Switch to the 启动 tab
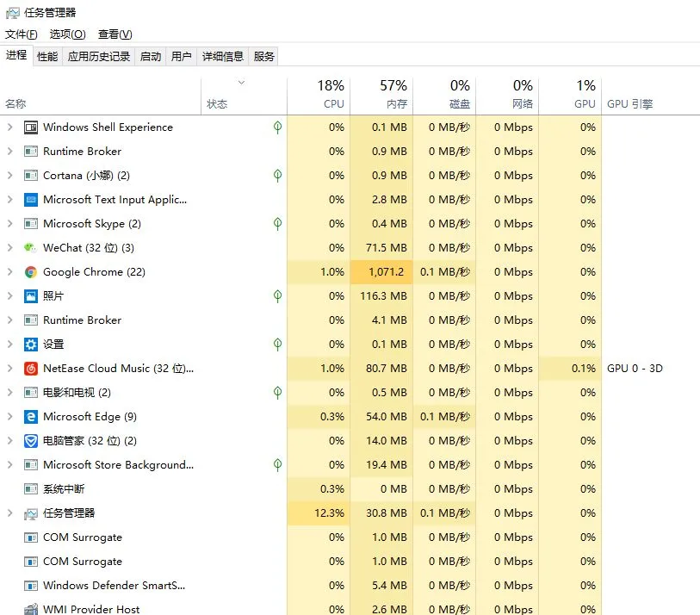 [151, 56]
